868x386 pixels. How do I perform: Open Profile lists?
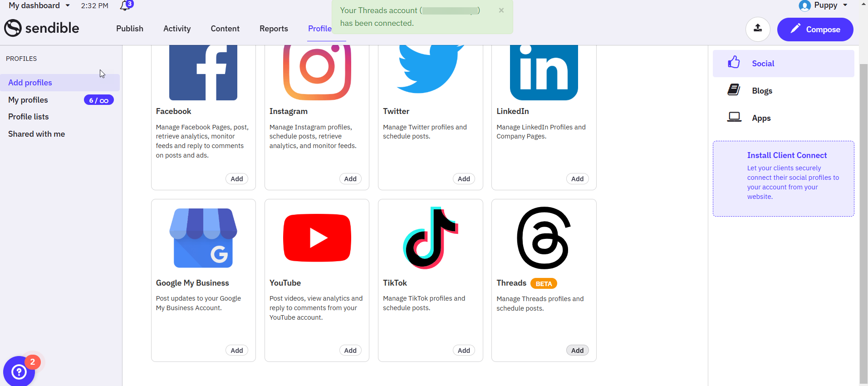(x=28, y=117)
